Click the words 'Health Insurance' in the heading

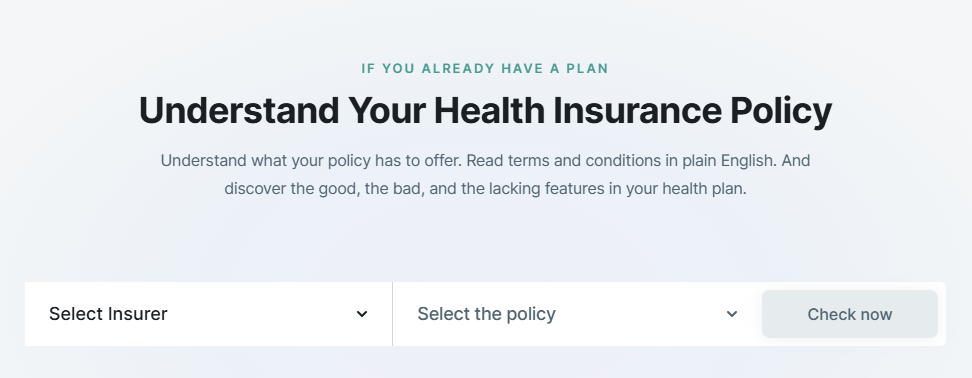tap(577, 111)
